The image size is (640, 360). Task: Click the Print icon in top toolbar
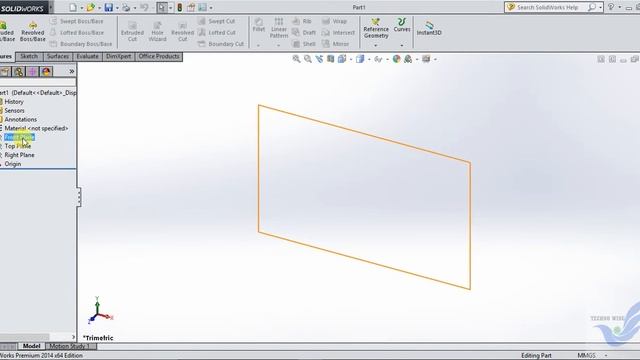126,7
